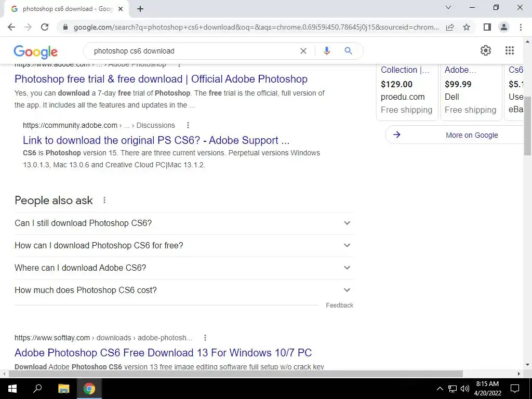Open the Google apps grid
532x399 pixels.
tap(510, 50)
